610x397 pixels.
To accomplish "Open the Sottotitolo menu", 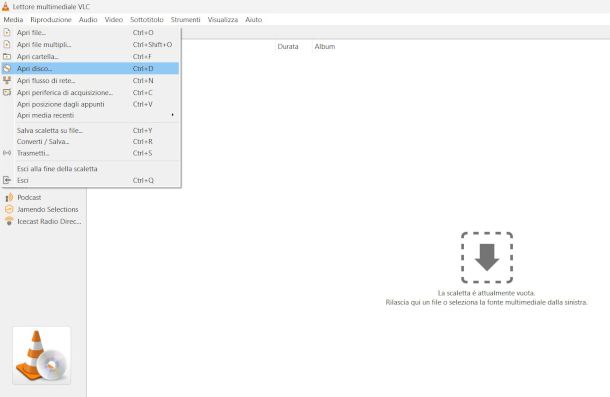I will (147, 19).
